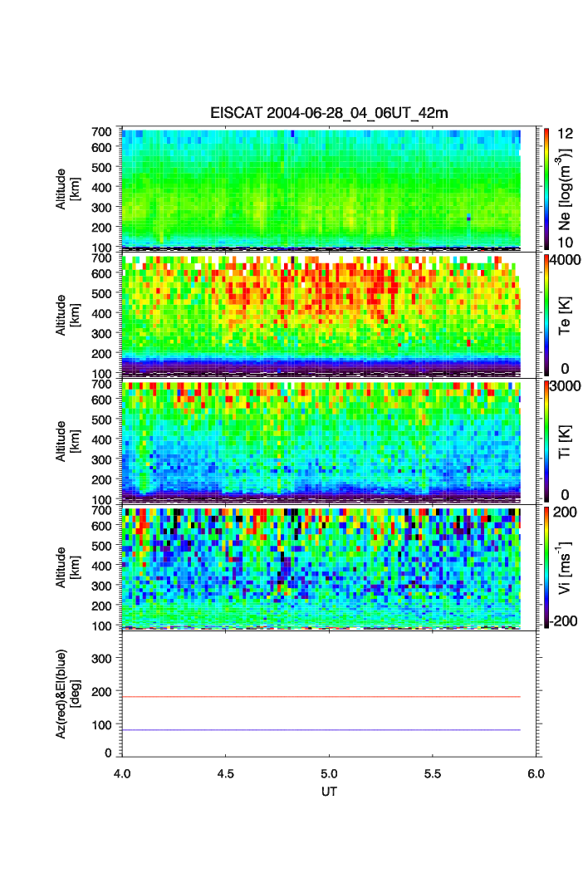Screen dimensions: 588x883
Task: Click the UT x-axis label
Action: point(329,792)
